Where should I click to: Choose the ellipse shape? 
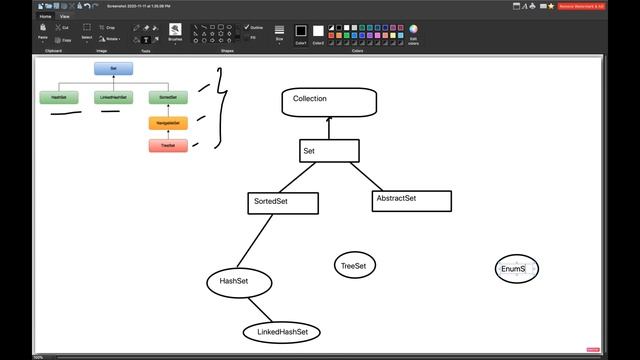229,27
